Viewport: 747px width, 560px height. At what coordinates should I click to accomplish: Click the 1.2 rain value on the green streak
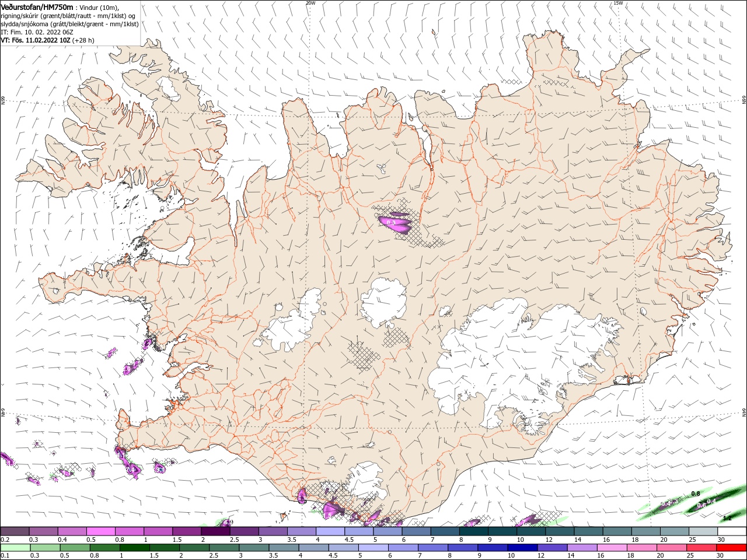point(727,518)
